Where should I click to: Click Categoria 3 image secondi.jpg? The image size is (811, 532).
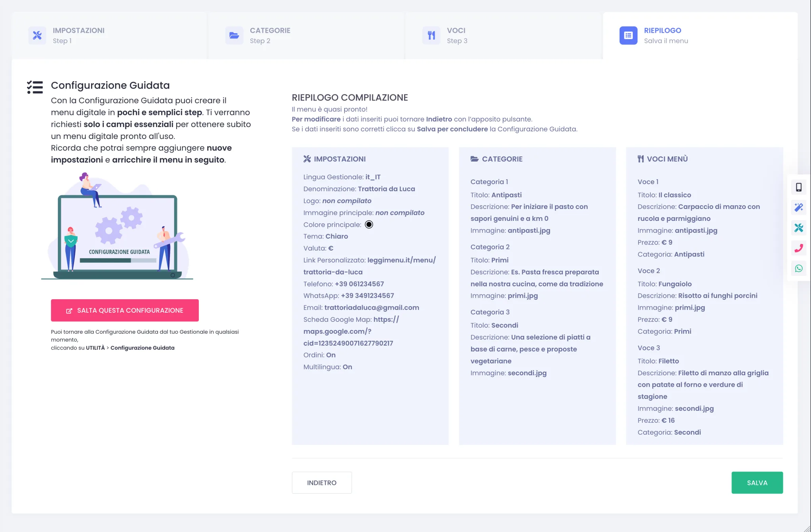[527, 373]
